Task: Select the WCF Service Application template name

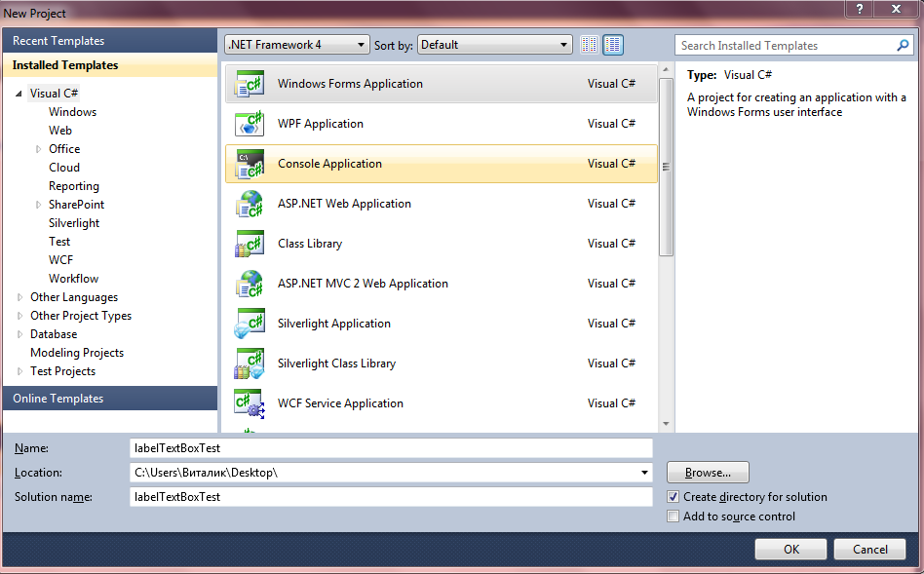Action: click(x=340, y=403)
